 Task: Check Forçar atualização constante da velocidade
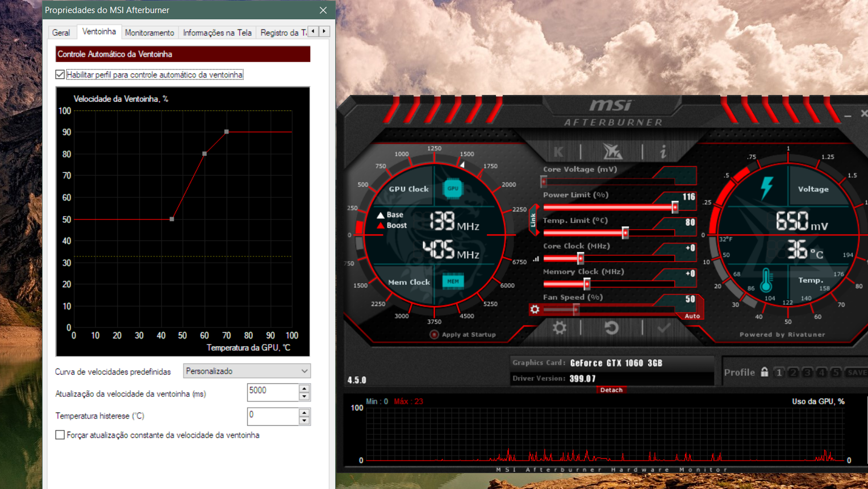coord(60,435)
